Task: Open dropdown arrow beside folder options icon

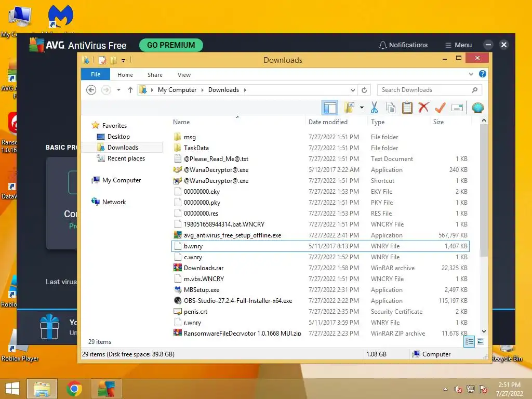Action: pyautogui.click(x=362, y=108)
